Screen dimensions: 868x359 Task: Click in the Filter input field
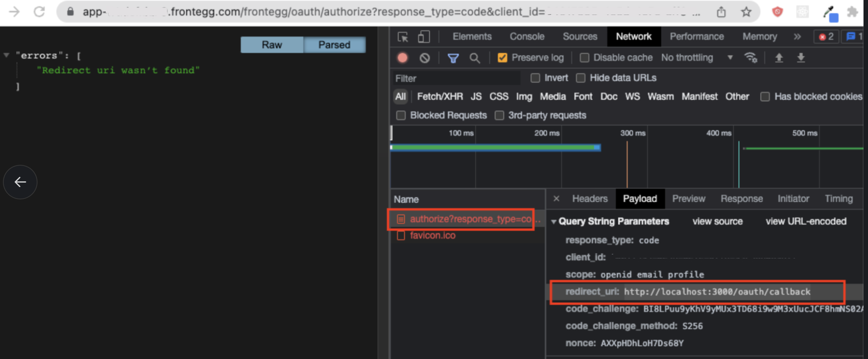(457, 78)
